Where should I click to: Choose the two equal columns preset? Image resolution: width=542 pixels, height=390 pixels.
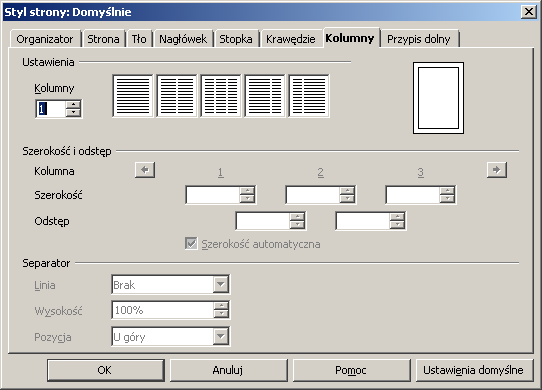(177, 96)
